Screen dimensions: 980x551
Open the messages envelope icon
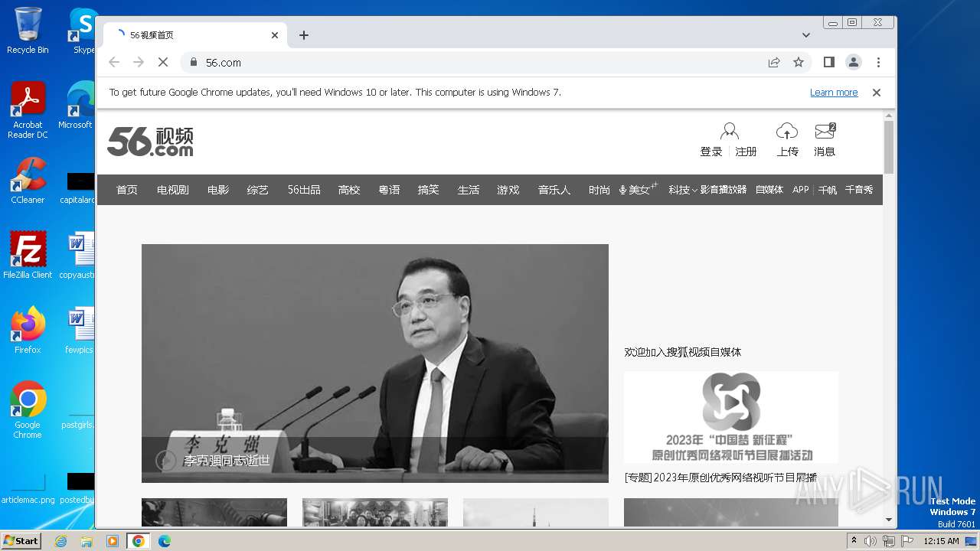(825, 131)
